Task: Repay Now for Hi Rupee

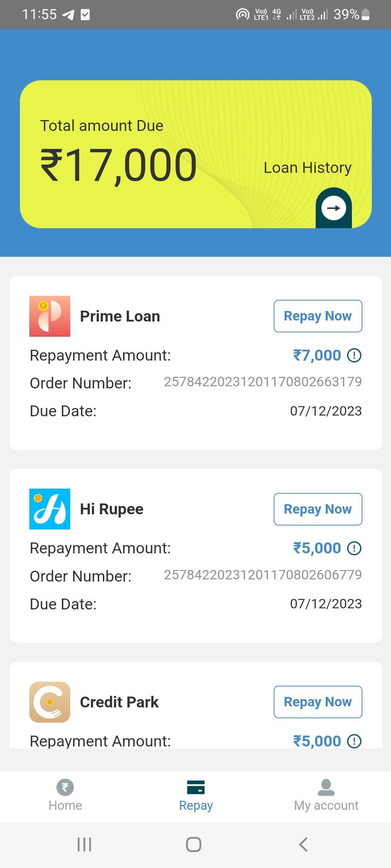Action: click(x=318, y=509)
